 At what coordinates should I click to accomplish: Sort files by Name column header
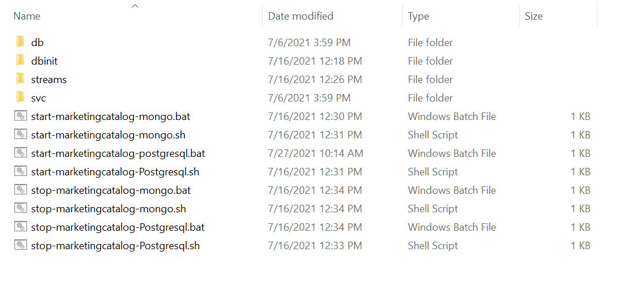26,16
